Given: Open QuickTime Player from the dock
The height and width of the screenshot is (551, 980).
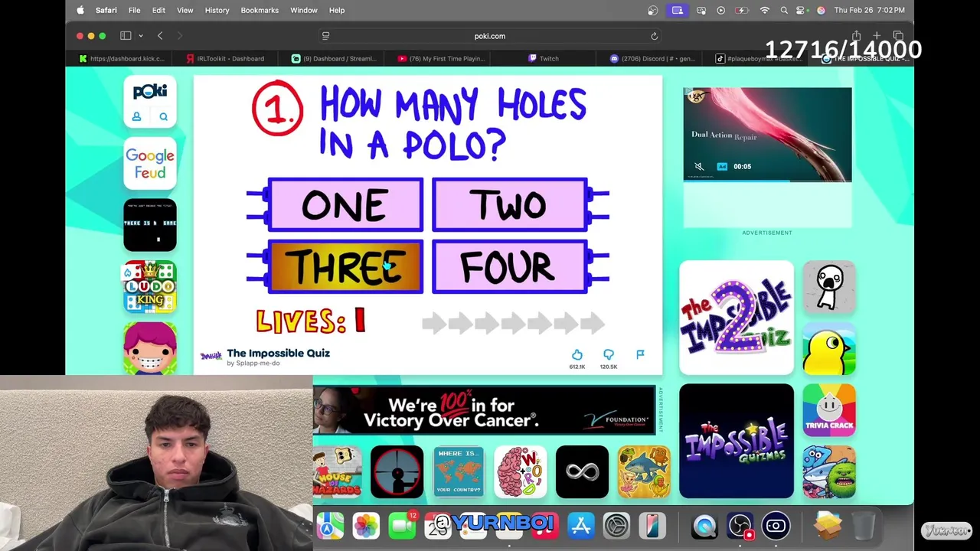Looking at the screenshot, I should point(704,526).
